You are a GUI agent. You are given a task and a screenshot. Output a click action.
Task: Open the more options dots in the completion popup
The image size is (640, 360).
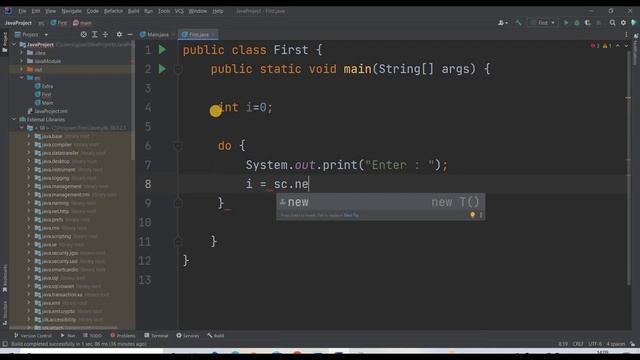point(481,215)
